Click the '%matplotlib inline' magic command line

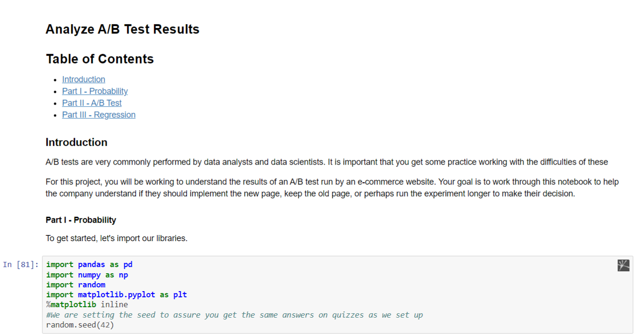click(87, 304)
